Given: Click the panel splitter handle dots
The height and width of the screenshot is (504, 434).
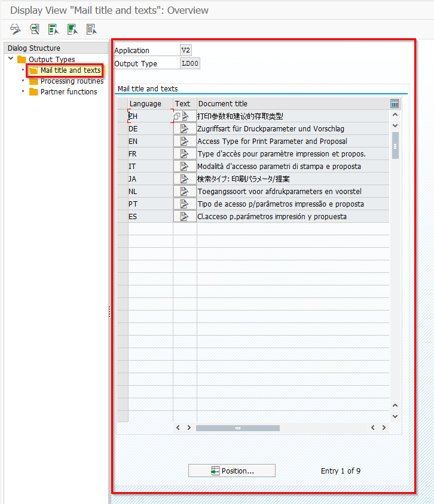Looking at the screenshot, I should 109,312.
